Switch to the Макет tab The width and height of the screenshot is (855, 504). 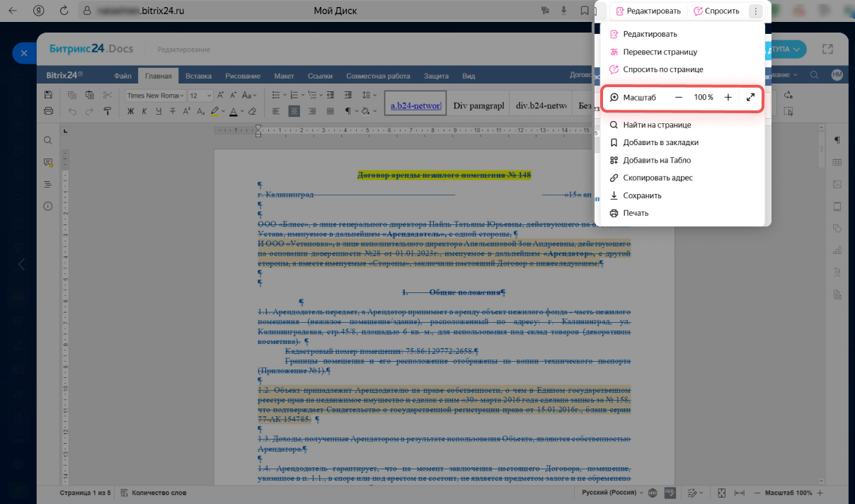285,76
